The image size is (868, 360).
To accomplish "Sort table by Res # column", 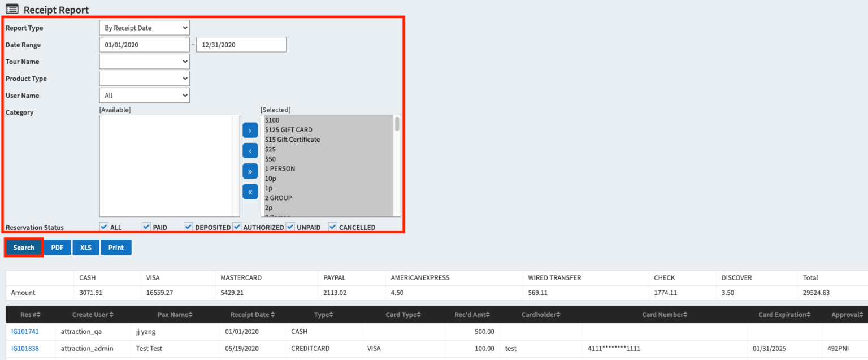I will 30,315.
